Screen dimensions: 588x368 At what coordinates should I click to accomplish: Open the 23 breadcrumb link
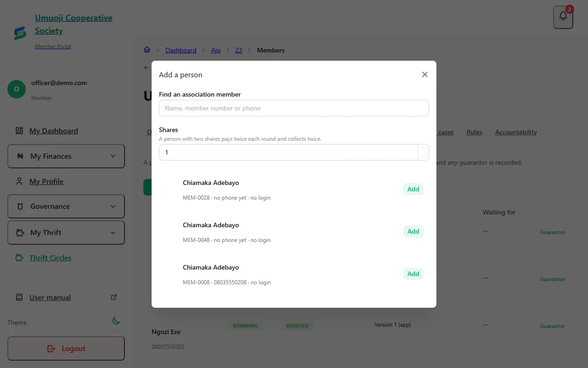pyautogui.click(x=239, y=50)
